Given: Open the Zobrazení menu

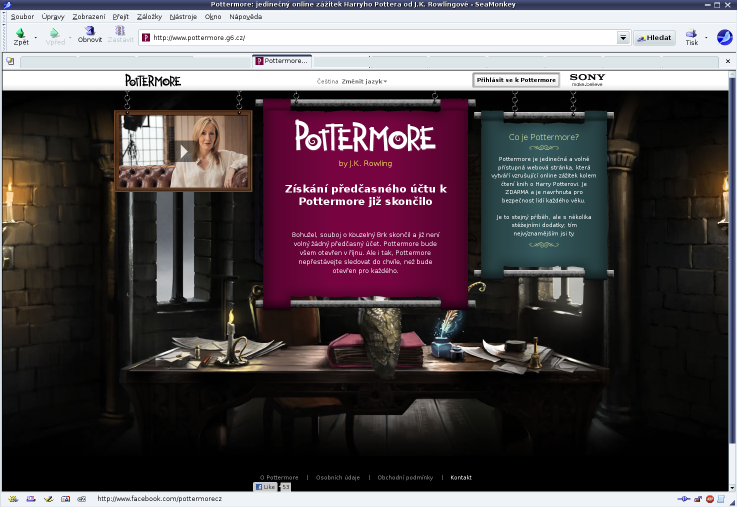Looking at the screenshot, I should point(89,16).
